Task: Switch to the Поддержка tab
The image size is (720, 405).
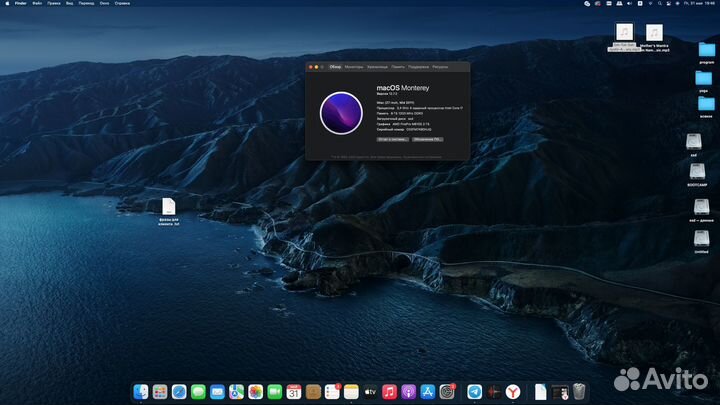Action: tap(418, 67)
